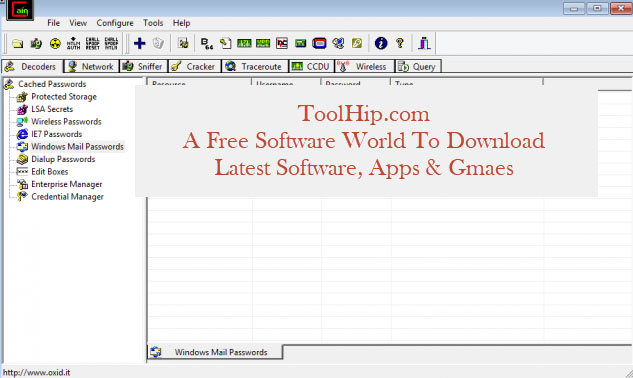Select the Windows Mail Passwords tree item
The width and height of the screenshot is (633, 378).
[77, 147]
